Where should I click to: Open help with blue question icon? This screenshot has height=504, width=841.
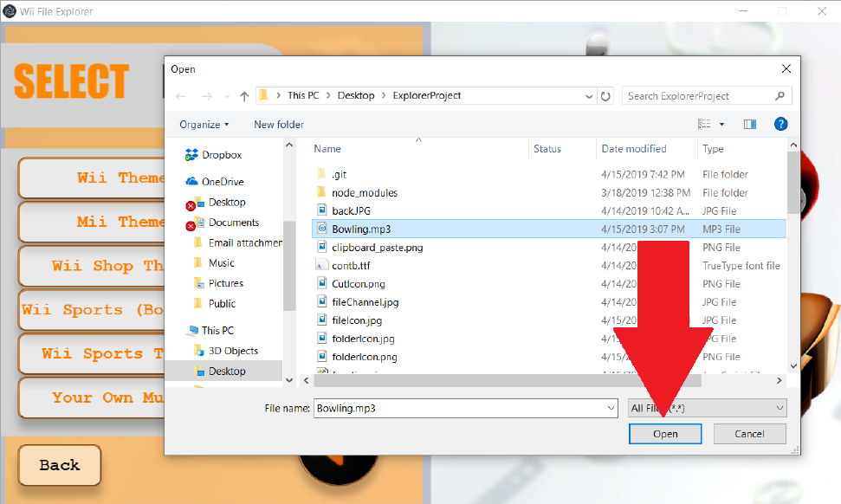click(780, 125)
